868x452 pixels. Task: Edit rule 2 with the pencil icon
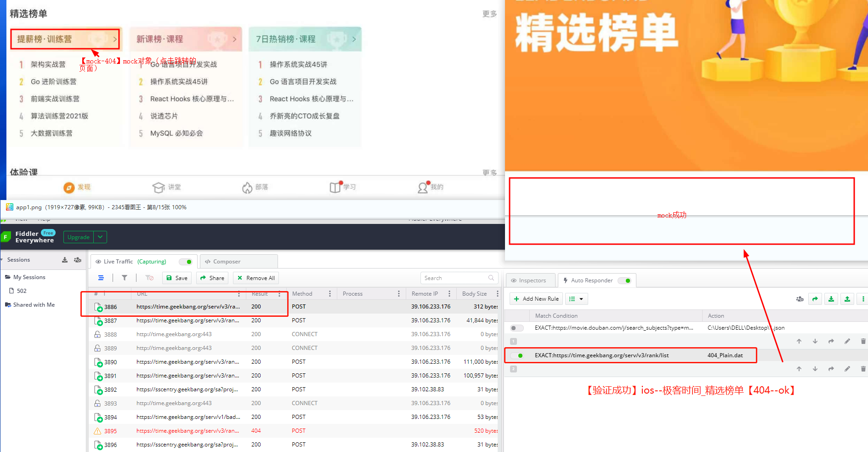[847, 369]
